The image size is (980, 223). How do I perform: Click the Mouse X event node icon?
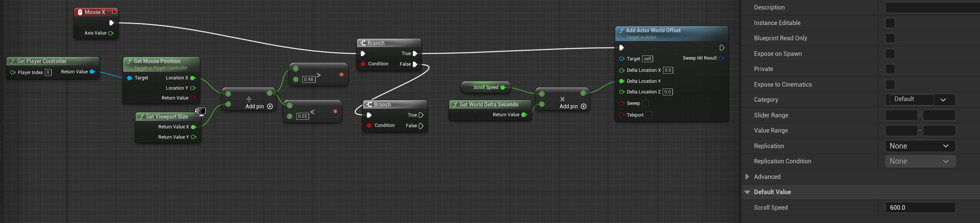80,12
